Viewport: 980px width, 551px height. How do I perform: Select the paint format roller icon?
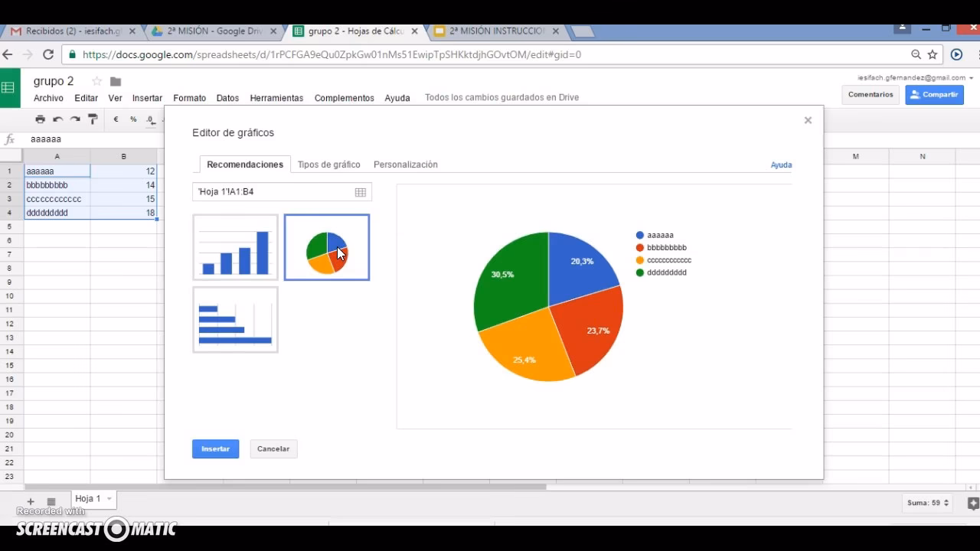click(93, 119)
